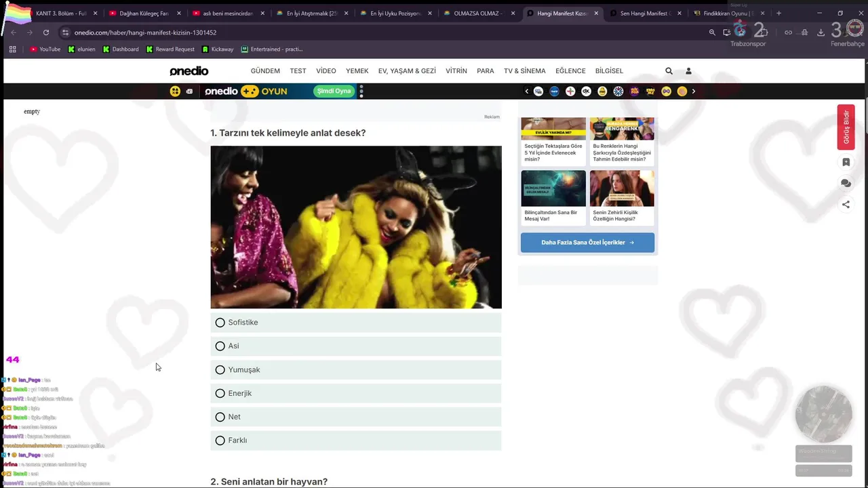Click the address bar URL field
This screenshot has width=868, height=488.
[x=380, y=33]
